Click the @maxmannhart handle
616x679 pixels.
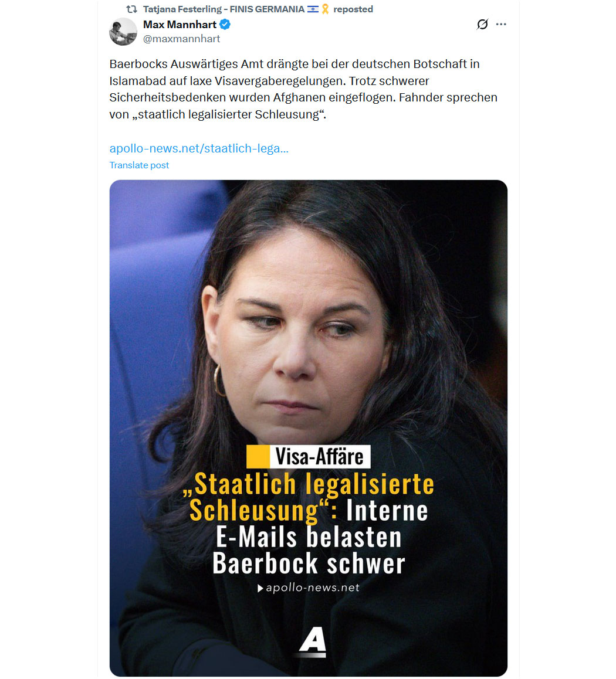181,39
